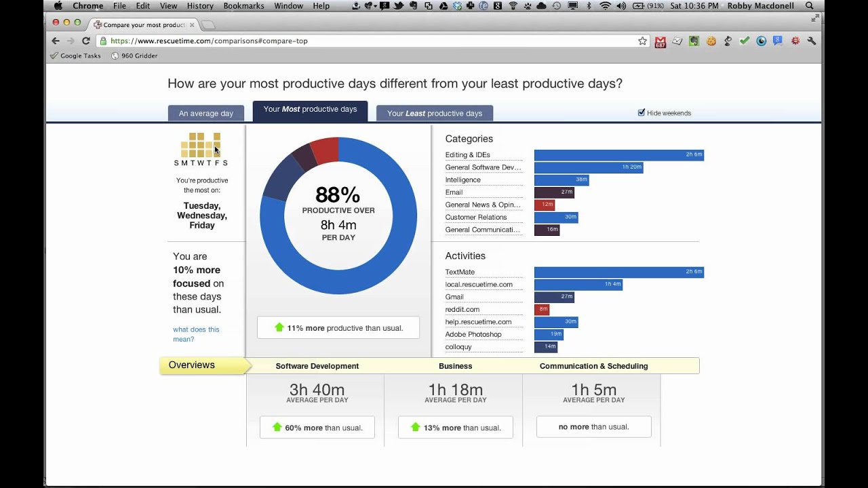Click the desk lamp extension icon
Screen dimensions: 868x488
[x=728, y=41]
